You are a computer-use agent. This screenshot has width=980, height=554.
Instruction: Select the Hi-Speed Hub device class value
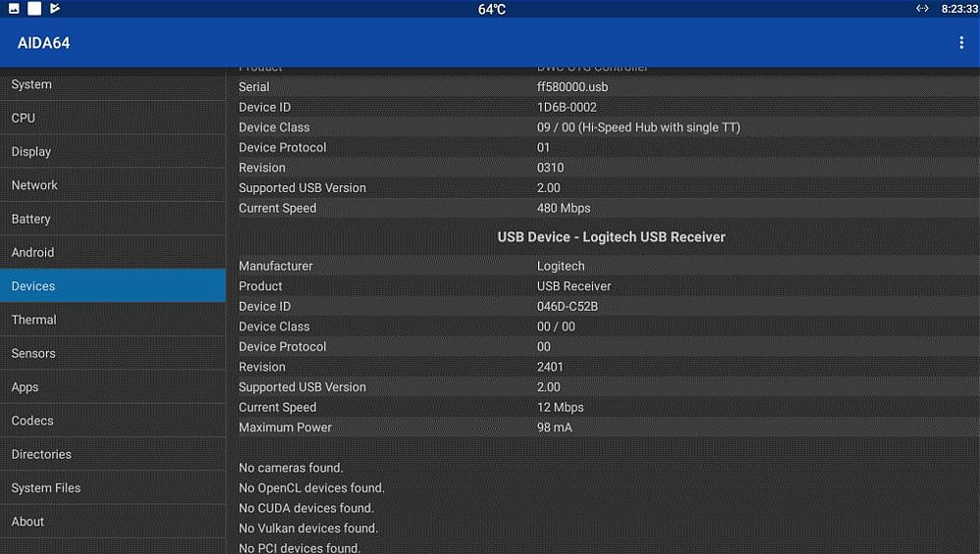[638, 127]
